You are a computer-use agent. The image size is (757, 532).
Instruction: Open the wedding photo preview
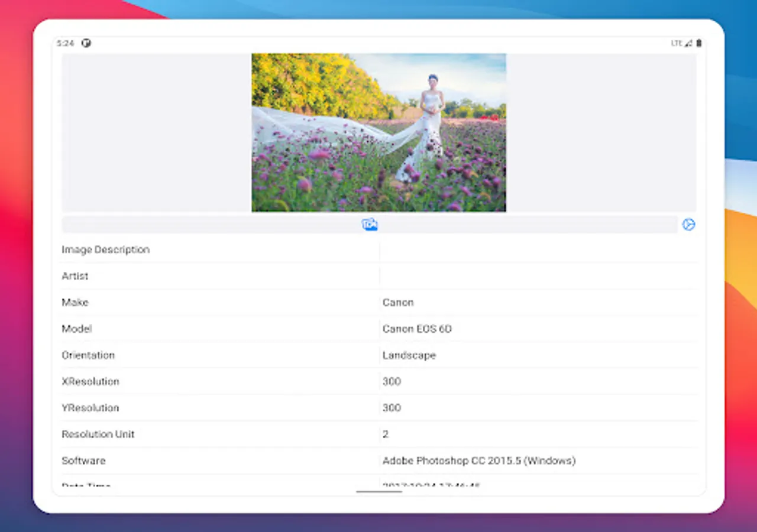click(378, 132)
